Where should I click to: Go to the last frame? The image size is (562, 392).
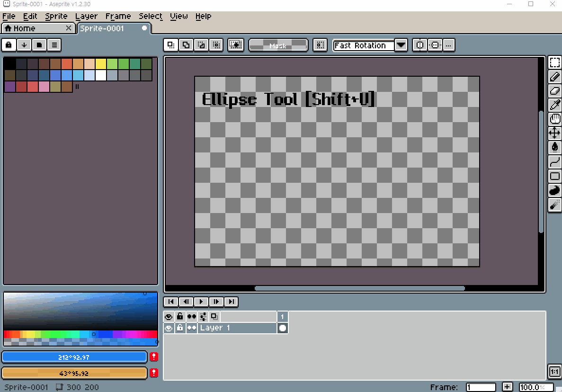231,302
